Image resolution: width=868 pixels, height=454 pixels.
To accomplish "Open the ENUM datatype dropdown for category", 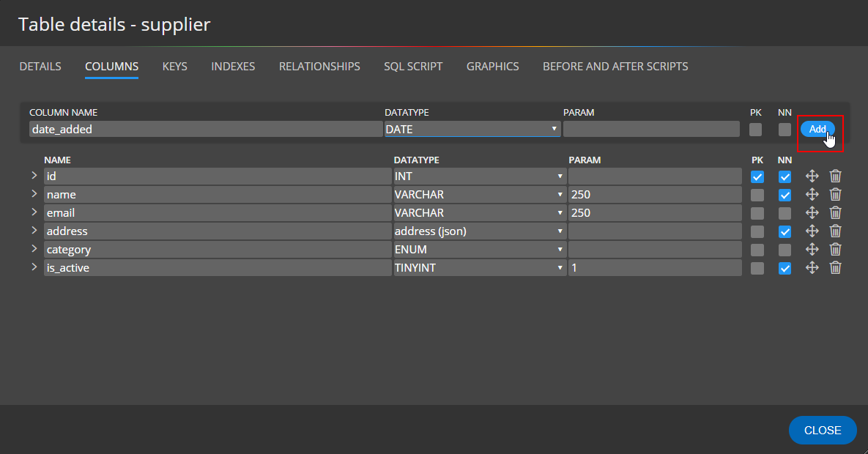I will point(479,249).
